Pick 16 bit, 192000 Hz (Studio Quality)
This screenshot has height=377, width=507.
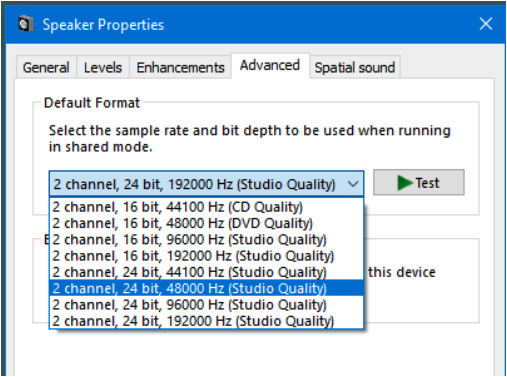click(x=206, y=256)
